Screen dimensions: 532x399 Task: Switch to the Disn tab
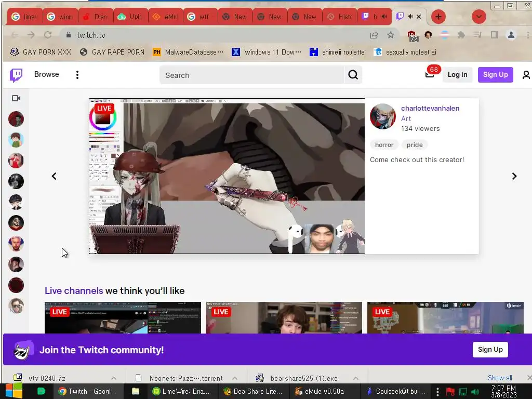coord(96,17)
